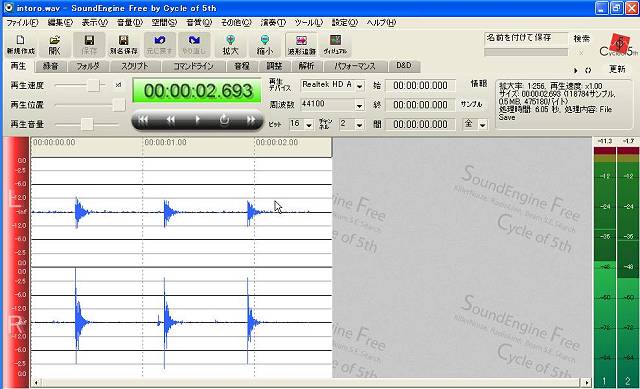Viewport: 640px width, 389px height.
Task: Switch to the D&D tab
Action: pos(404,66)
